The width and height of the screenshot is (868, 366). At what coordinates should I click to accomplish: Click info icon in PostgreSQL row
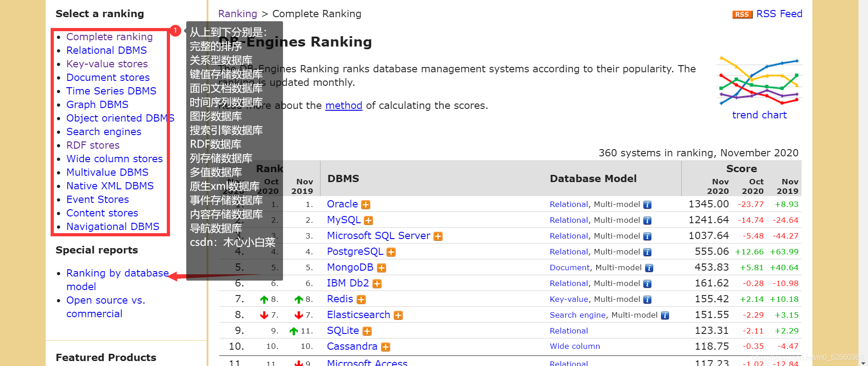[647, 252]
